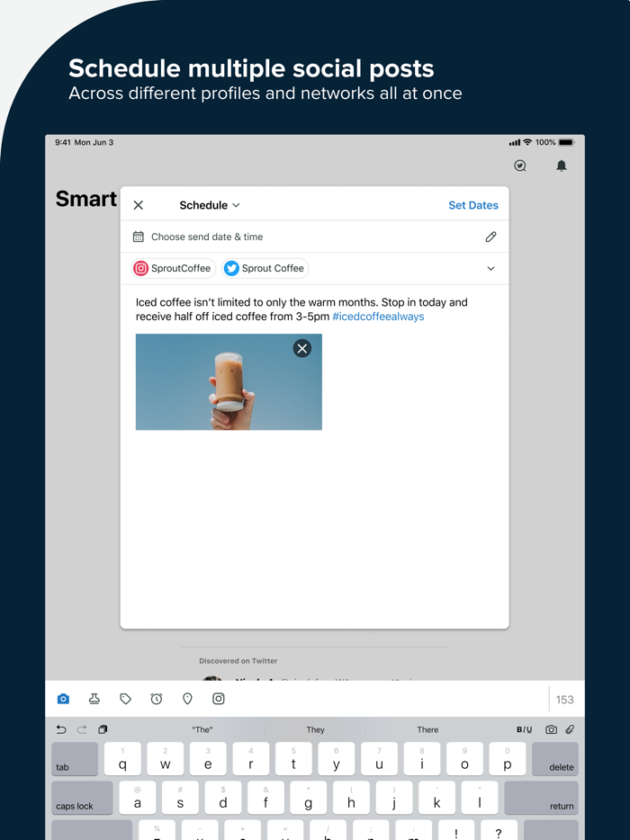Tap the q key
Viewport: 630px width, 840px height.
(x=122, y=759)
